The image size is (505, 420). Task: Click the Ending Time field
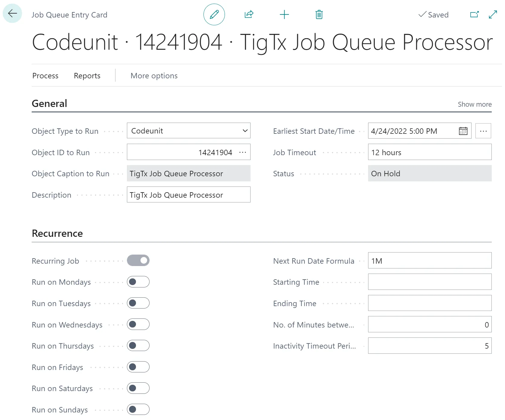coord(430,303)
